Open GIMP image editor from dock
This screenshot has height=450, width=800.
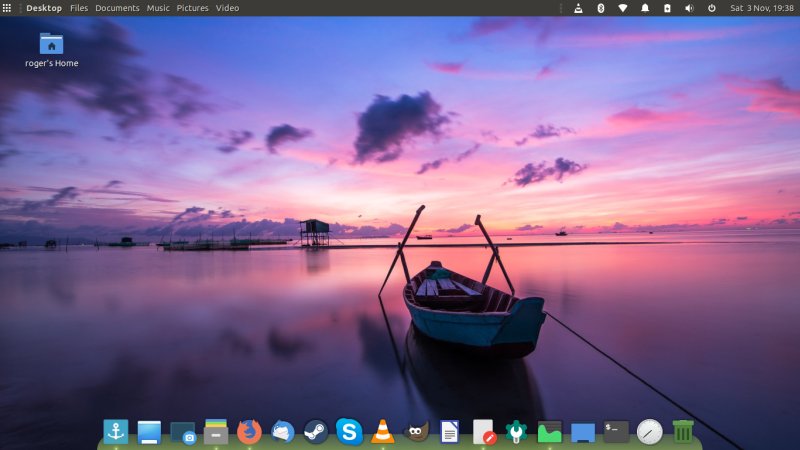tap(416, 431)
